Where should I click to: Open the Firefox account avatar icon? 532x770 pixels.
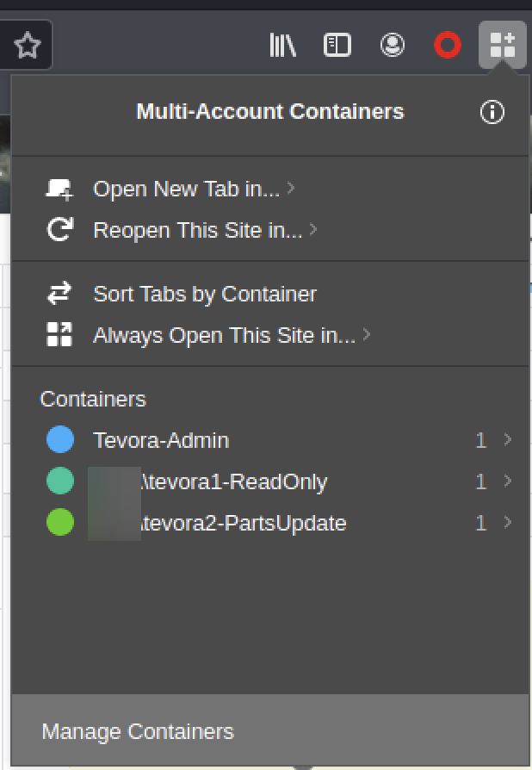pyautogui.click(x=393, y=45)
